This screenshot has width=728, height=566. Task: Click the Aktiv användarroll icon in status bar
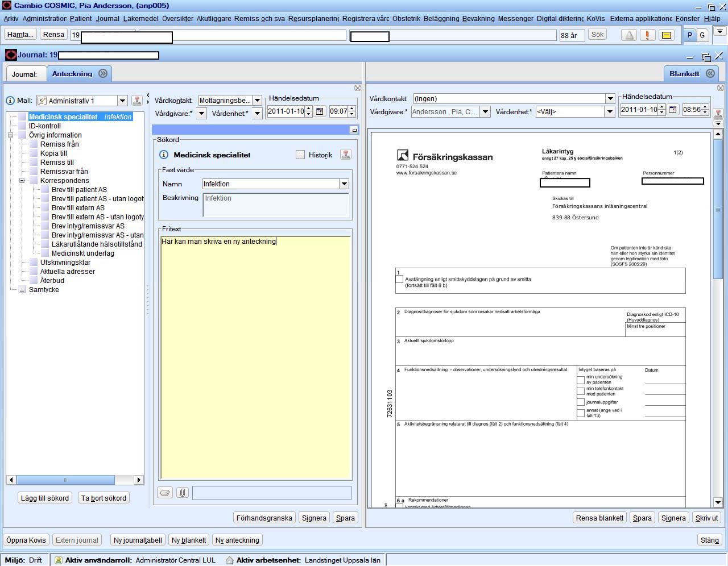click(58, 560)
